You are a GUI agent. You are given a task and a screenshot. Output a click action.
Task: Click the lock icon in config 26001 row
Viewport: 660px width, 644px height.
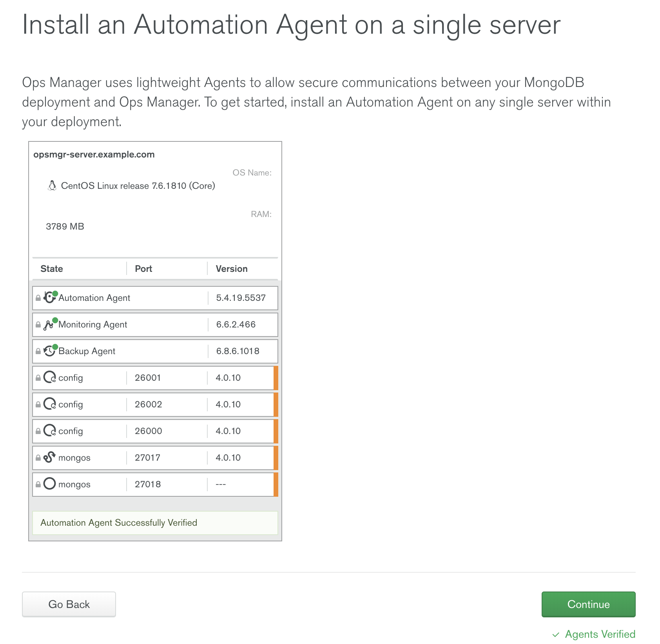(38, 378)
